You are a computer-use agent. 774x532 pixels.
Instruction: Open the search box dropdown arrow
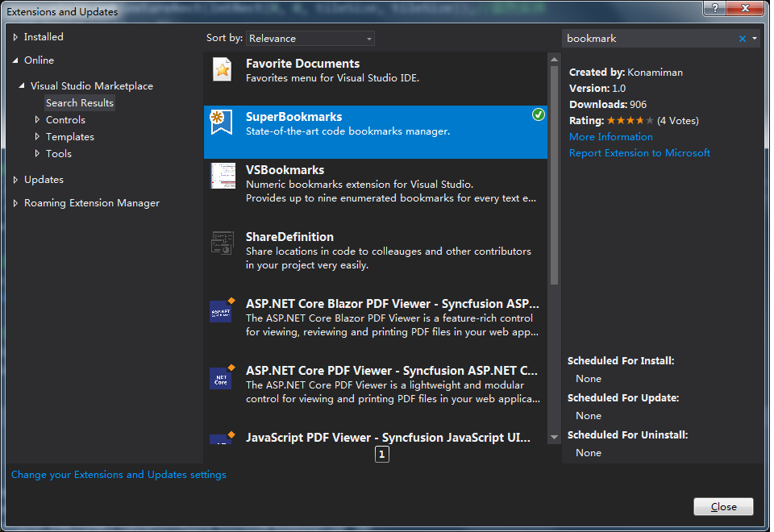[755, 39]
